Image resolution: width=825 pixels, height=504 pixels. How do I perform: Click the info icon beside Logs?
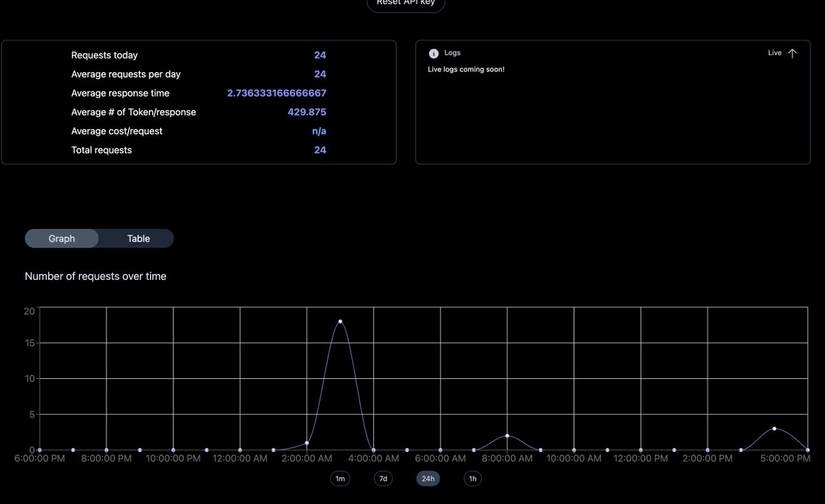433,53
